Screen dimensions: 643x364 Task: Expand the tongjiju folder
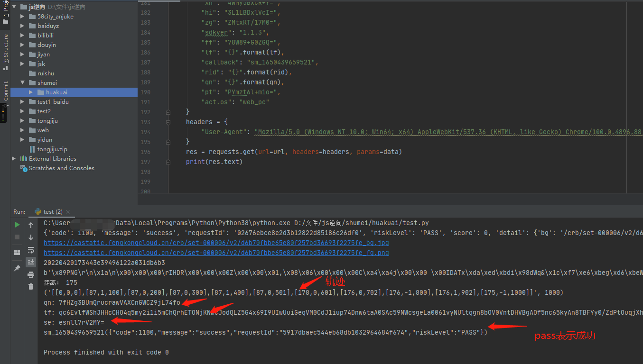[22, 121]
